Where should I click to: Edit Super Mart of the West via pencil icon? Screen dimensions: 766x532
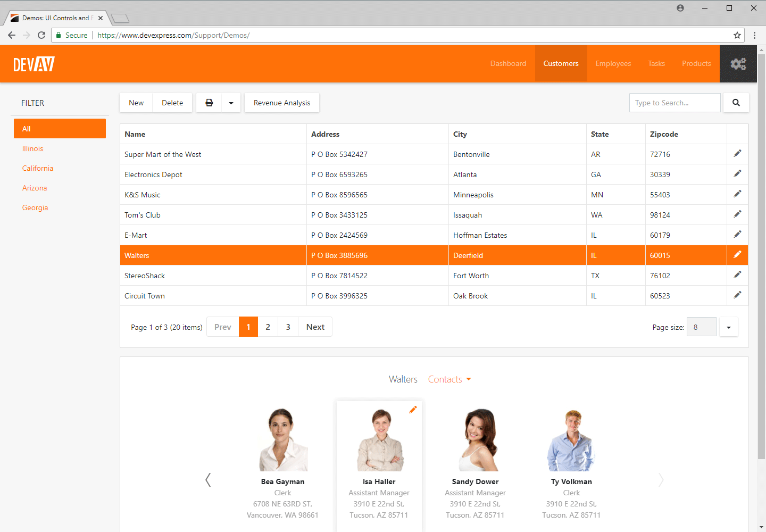click(737, 153)
